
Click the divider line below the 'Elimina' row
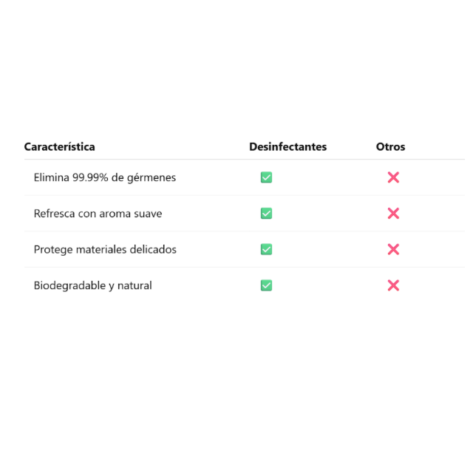coord(244,195)
